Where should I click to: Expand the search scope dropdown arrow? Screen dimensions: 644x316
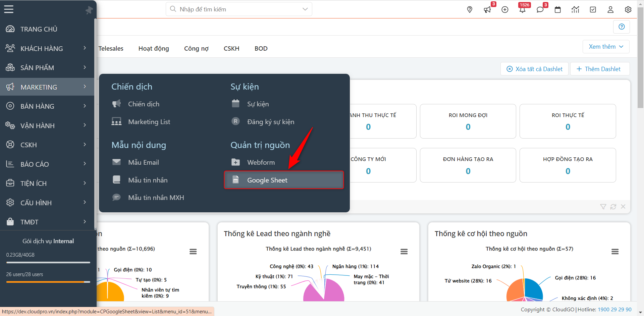[x=305, y=9]
